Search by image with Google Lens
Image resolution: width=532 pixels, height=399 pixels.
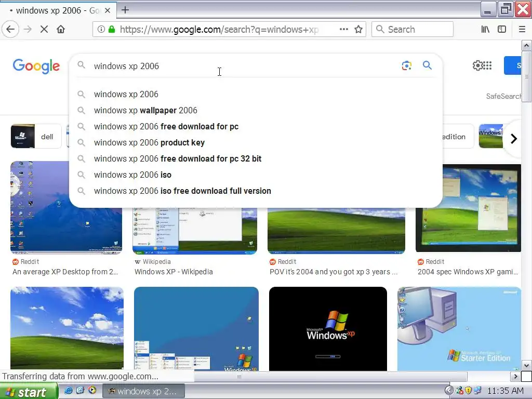click(x=406, y=65)
